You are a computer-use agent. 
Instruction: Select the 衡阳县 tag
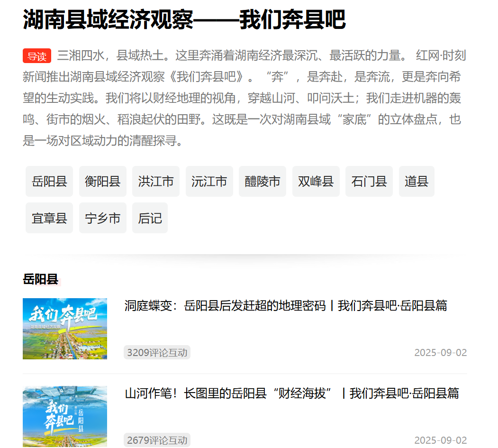pos(103,182)
